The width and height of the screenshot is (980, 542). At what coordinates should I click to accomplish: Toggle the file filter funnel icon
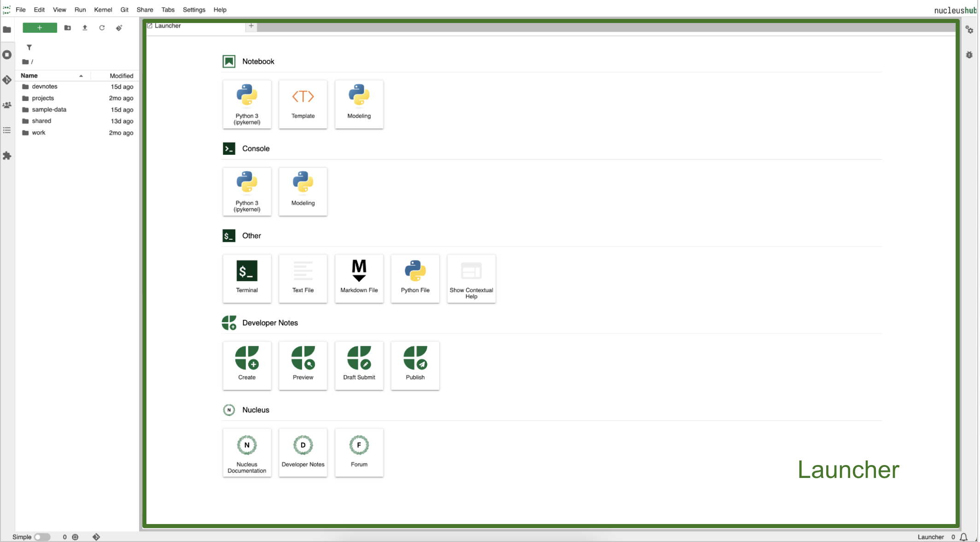29,47
